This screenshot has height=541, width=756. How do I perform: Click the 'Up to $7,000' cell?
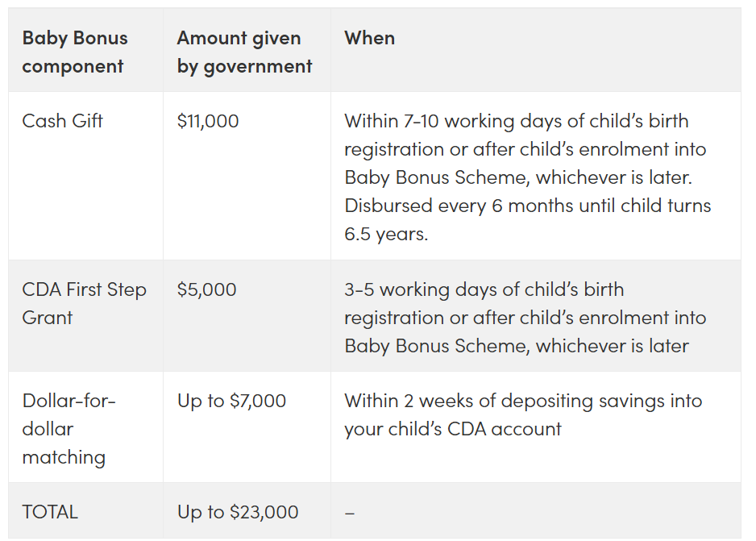coord(231,401)
